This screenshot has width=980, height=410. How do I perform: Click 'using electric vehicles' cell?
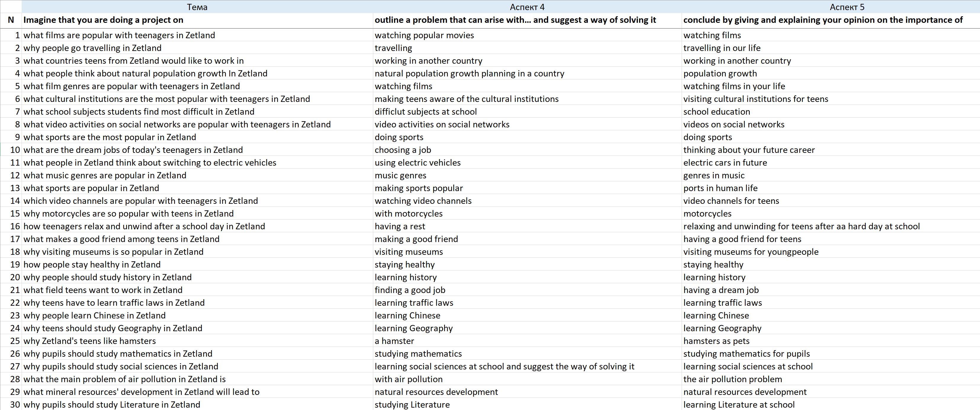(x=527, y=163)
